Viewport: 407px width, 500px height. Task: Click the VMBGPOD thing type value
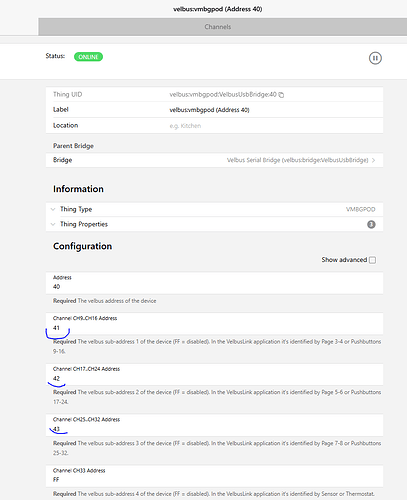361,210
